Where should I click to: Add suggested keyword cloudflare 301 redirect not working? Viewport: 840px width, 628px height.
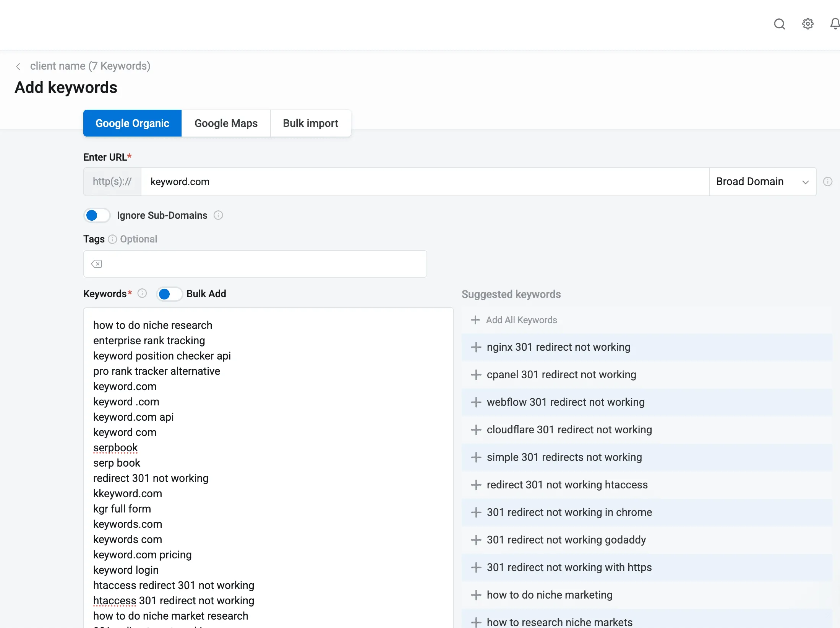pos(476,430)
